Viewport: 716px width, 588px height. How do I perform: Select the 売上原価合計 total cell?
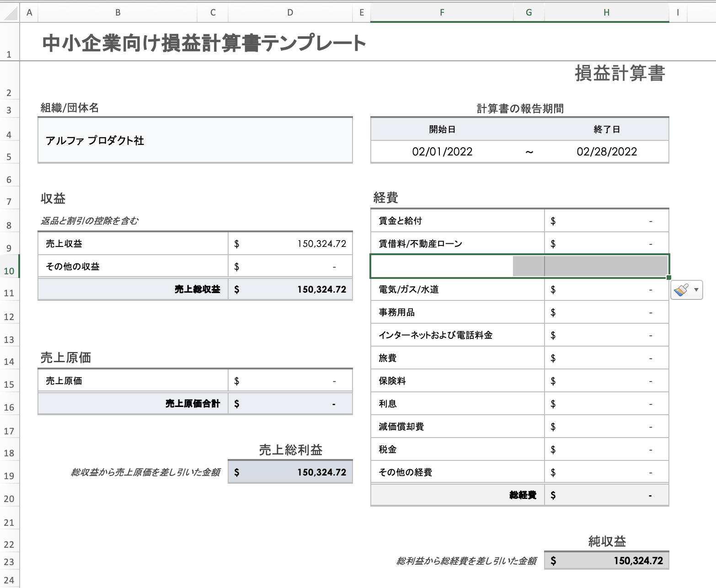coord(290,403)
